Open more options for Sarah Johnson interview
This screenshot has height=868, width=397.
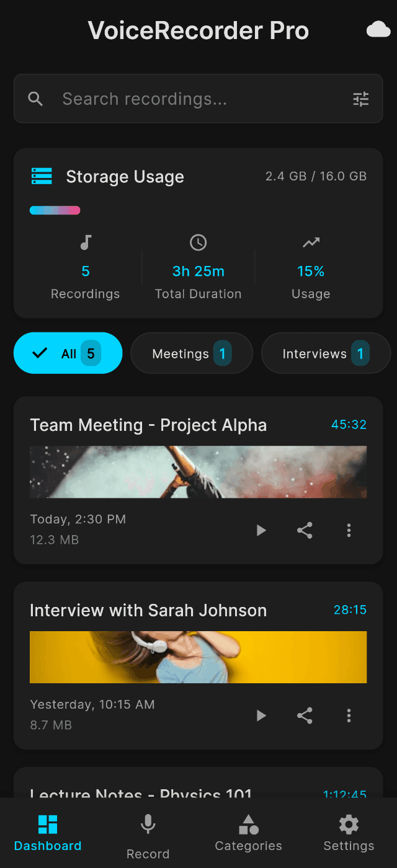349,715
